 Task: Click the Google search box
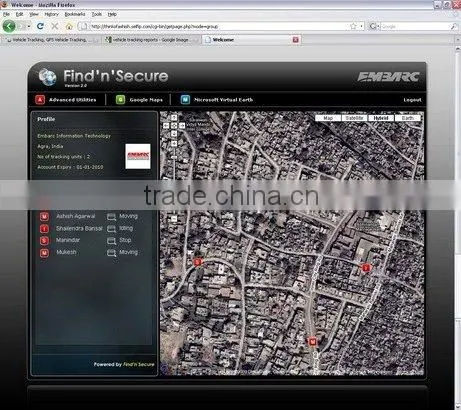click(415, 26)
